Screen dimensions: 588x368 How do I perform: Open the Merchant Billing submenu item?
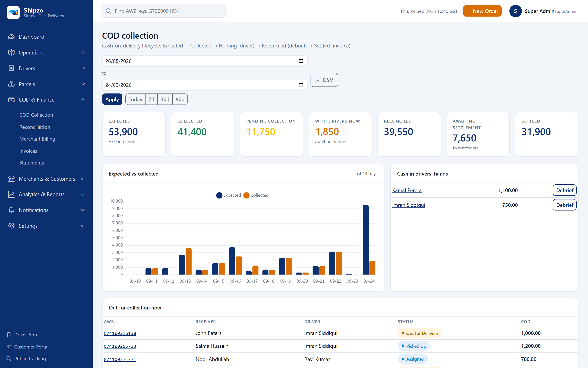[37, 139]
